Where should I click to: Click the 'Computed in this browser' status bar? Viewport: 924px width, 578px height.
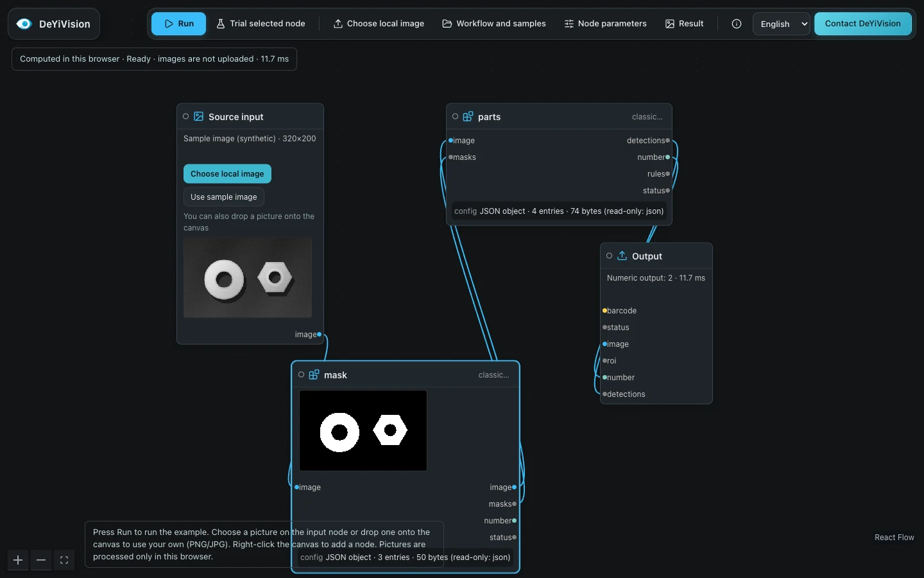click(154, 59)
